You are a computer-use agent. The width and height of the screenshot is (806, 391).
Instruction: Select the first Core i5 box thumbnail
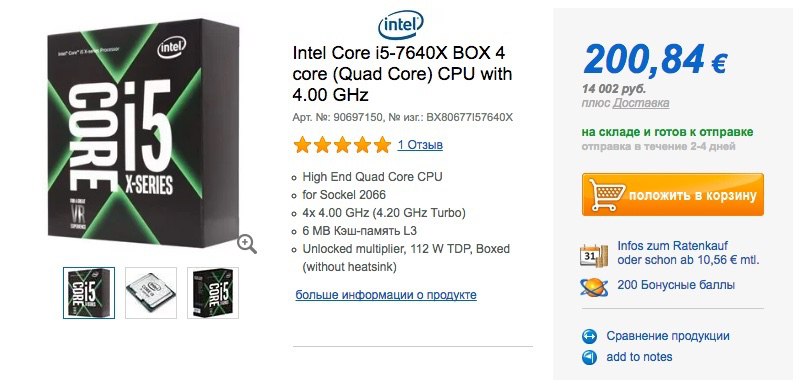[x=89, y=293]
